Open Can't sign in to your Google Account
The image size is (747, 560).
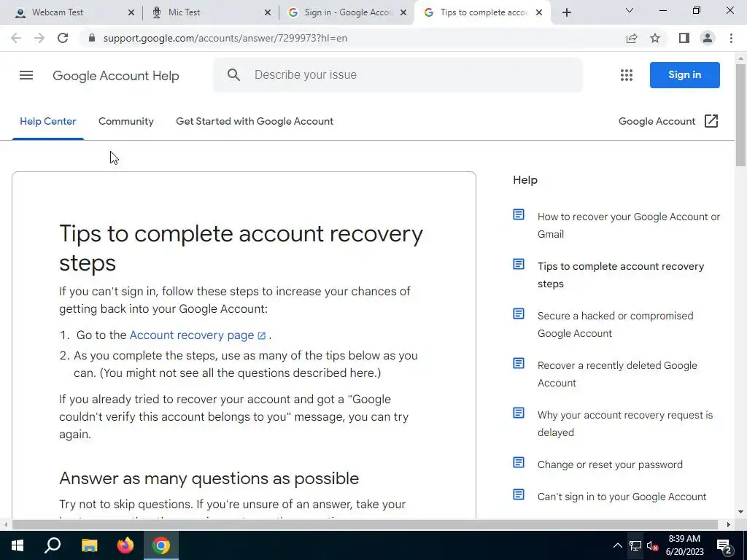click(622, 497)
